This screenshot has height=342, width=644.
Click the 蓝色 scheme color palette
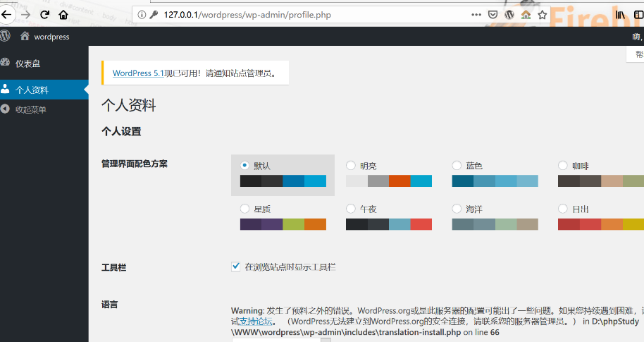pyautogui.click(x=495, y=181)
